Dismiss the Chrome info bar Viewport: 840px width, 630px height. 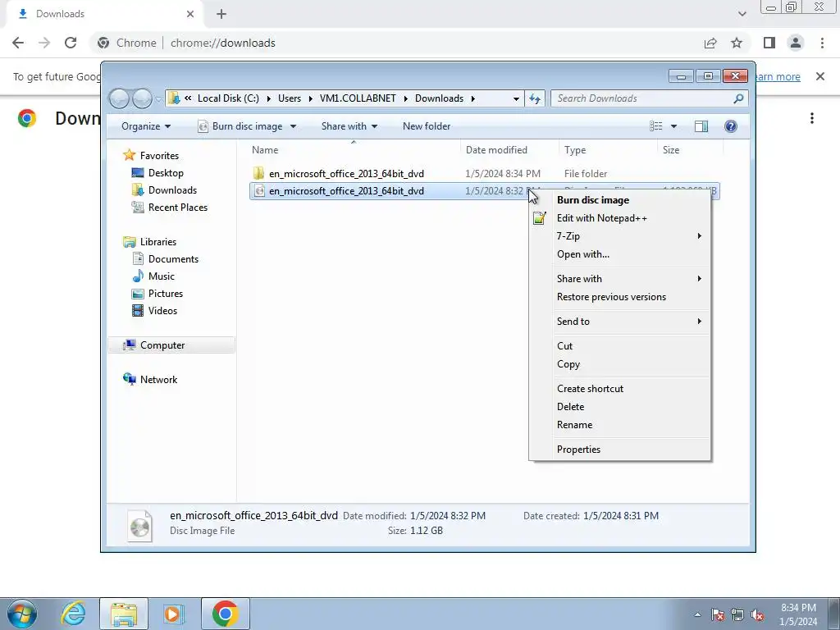(820, 76)
